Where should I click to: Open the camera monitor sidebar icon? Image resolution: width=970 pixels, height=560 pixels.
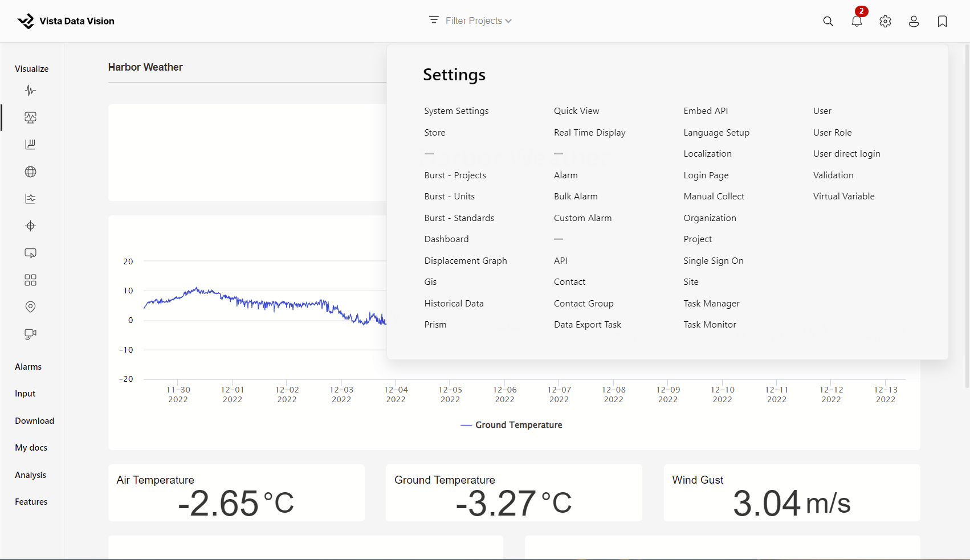(31, 334)
